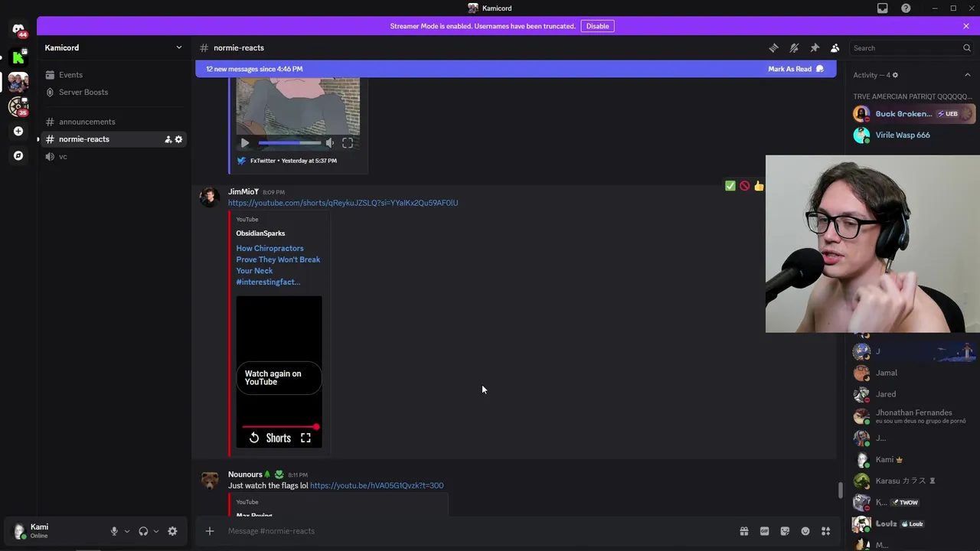
Task: Open the wheel server with 35 badge
Action: click(x=18, y=106)
